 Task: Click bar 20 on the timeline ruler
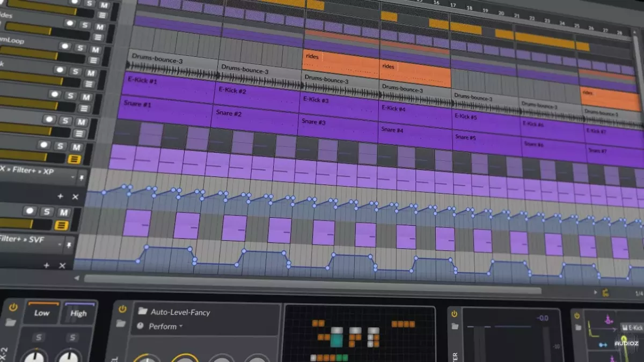coord(501,13)
